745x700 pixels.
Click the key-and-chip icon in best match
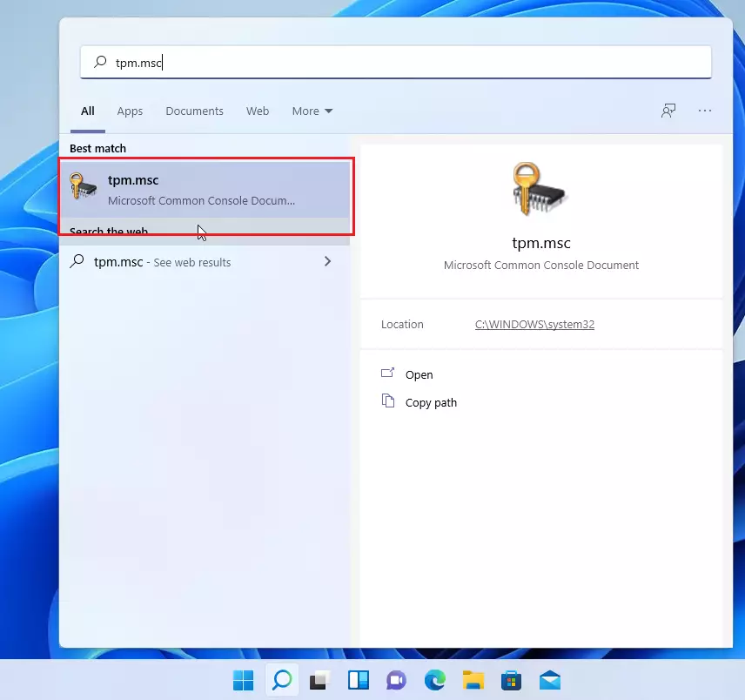pyautogui.click(x=83, y=185)
